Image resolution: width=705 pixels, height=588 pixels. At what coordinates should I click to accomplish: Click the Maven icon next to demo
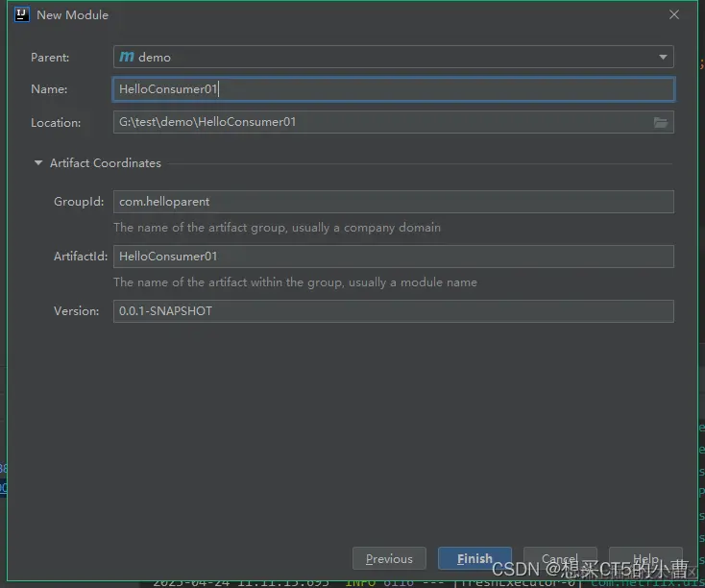127,57
